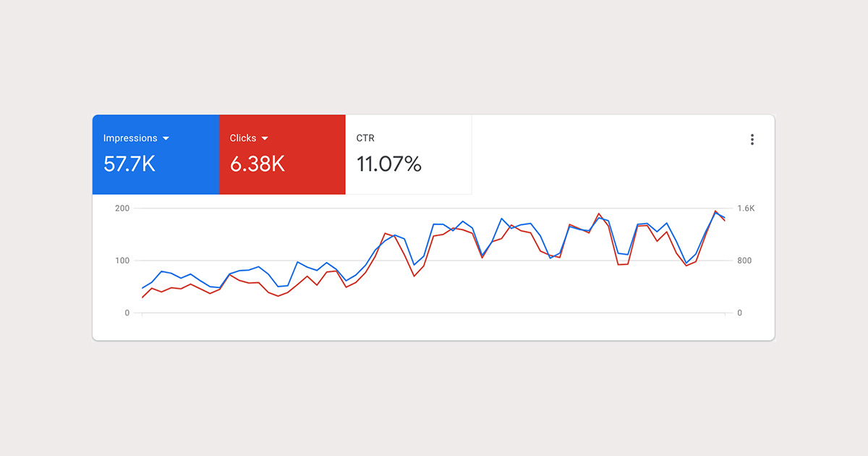The width and height of the screenshot is (868, 456).
Task: Click the 57.7K impressions total
Action: (x=129, y=164)
